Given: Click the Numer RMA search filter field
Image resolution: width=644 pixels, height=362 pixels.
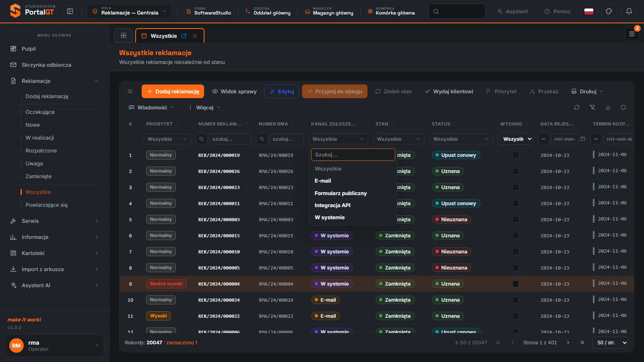Looking at the screenshot, I should click(286, 139).
